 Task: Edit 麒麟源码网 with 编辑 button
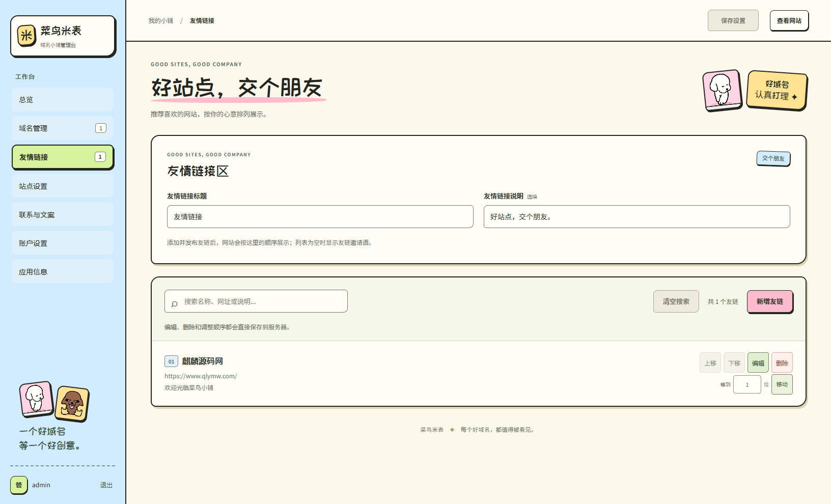click(758, 363)
